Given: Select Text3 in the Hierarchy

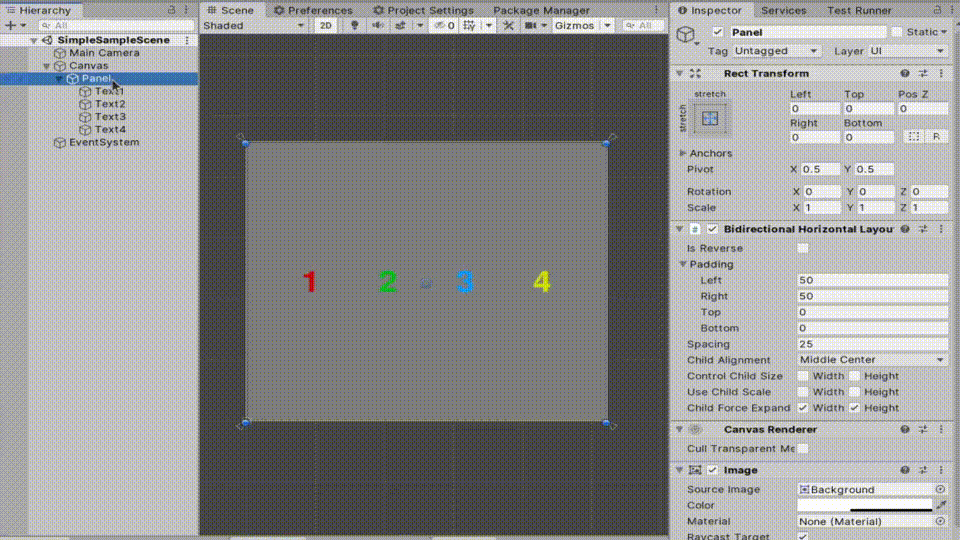Looking at the screenshot, I should (110, 116).
